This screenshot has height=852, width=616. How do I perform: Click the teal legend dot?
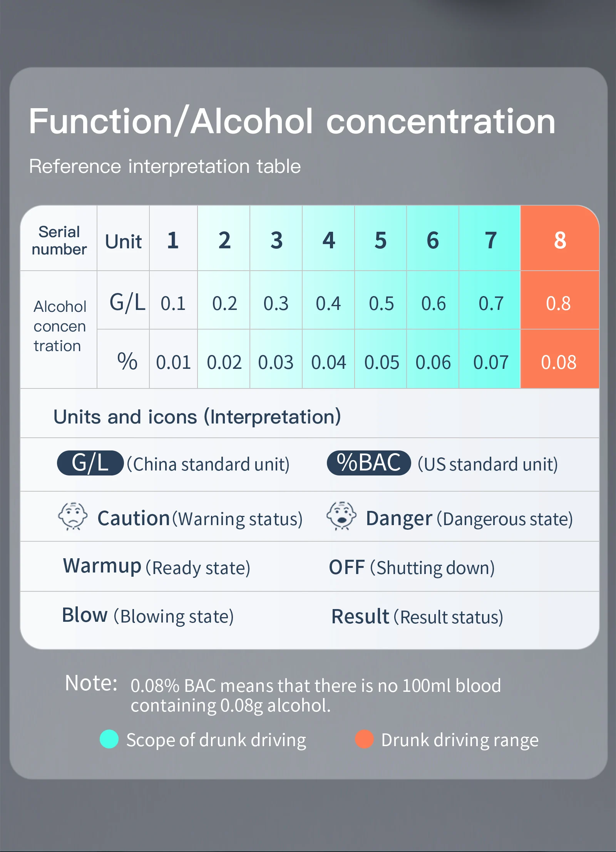point(109,739)
